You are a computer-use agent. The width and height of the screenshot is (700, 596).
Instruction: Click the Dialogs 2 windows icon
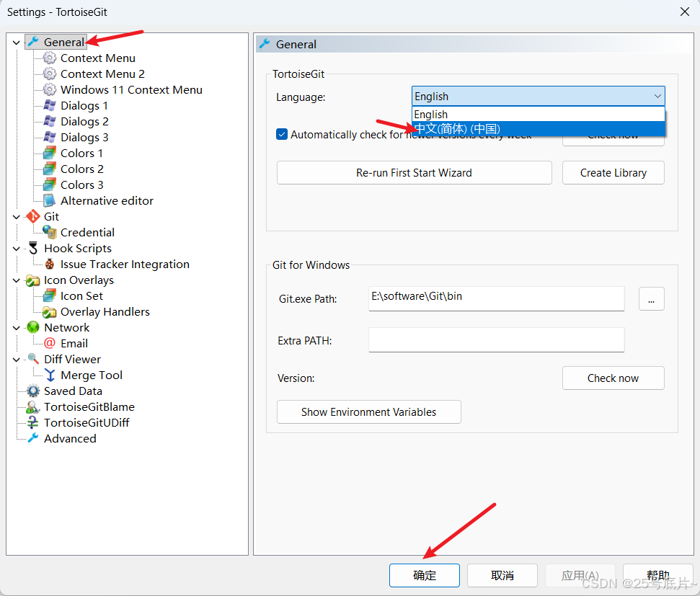[x=50, y=121]
